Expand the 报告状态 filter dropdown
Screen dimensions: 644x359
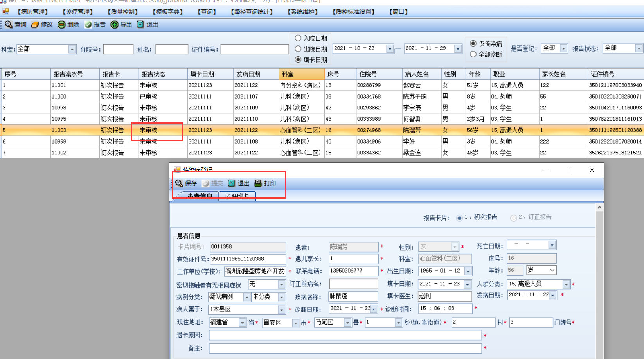(639, 48)
